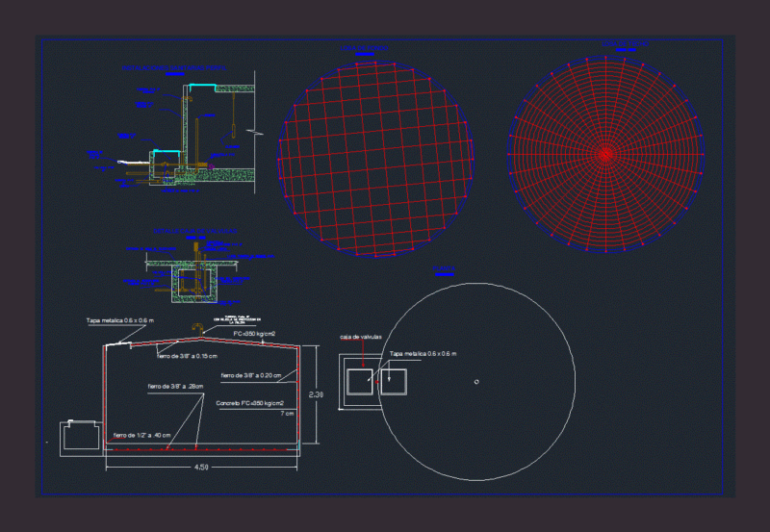Select the 'PLANTA' title label
Screen dimensions: 770x532
(444, 269)
